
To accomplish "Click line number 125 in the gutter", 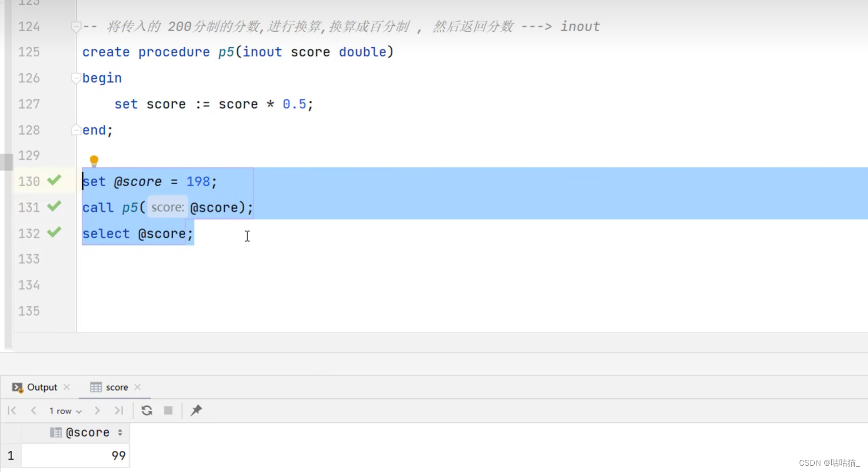I will click(x=29, y=52).
